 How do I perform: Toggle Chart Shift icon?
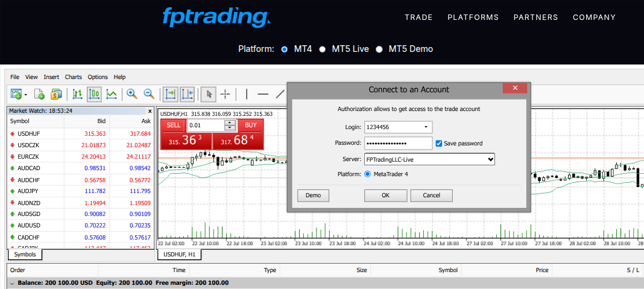click(187, 94)
